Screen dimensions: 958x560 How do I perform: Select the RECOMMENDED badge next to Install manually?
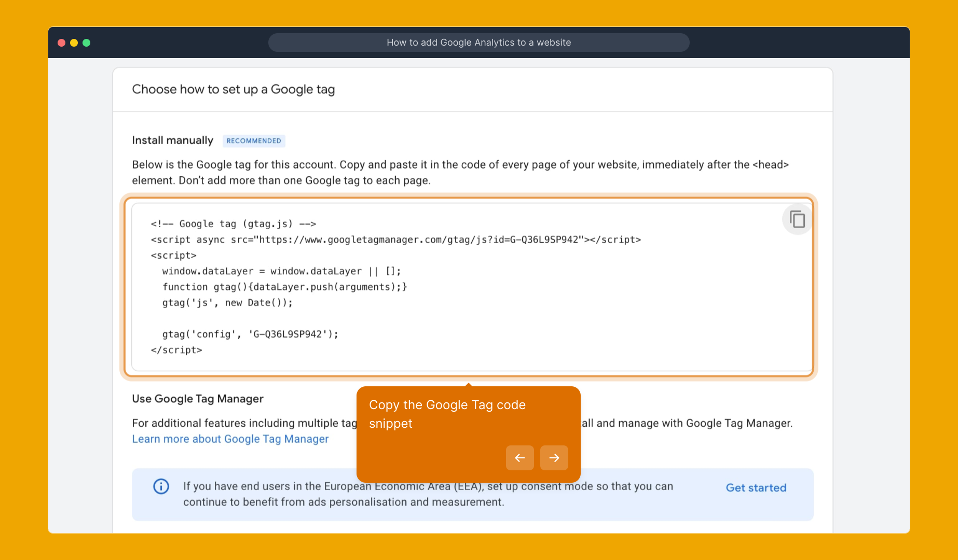[254, 141]
